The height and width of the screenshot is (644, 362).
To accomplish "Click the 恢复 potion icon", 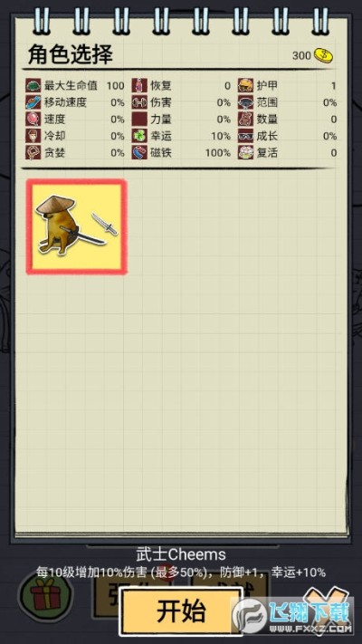I will (139, 85).
